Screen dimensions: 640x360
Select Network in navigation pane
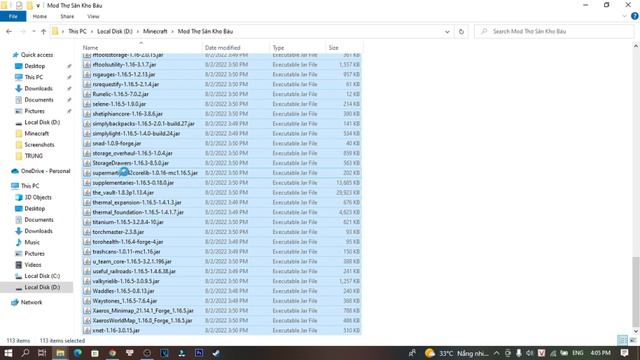31,302
